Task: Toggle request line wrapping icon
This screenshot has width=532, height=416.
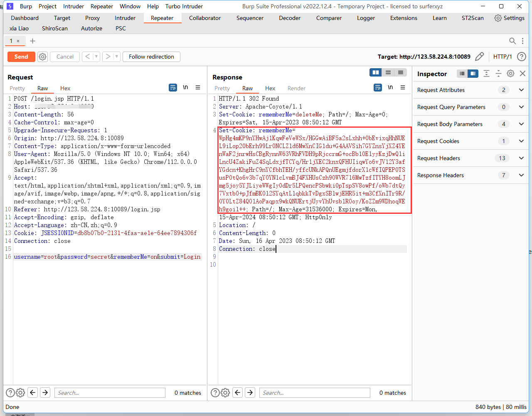Action: tap(173, 87)
